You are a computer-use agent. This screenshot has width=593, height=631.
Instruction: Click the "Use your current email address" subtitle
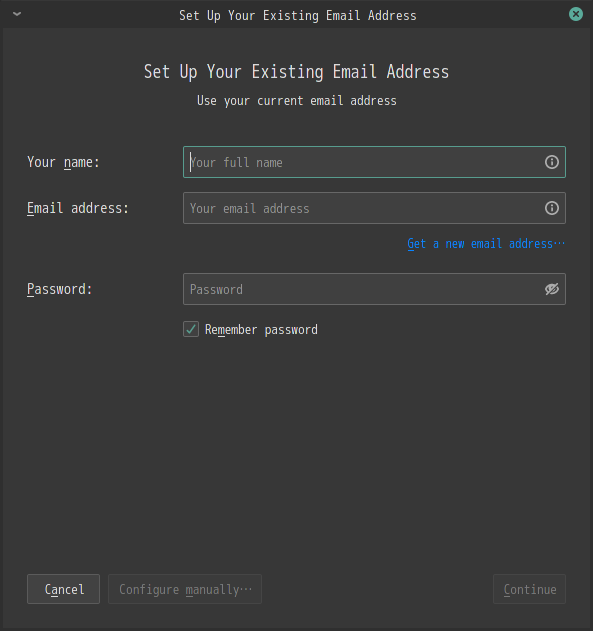(x=296, y=101)
